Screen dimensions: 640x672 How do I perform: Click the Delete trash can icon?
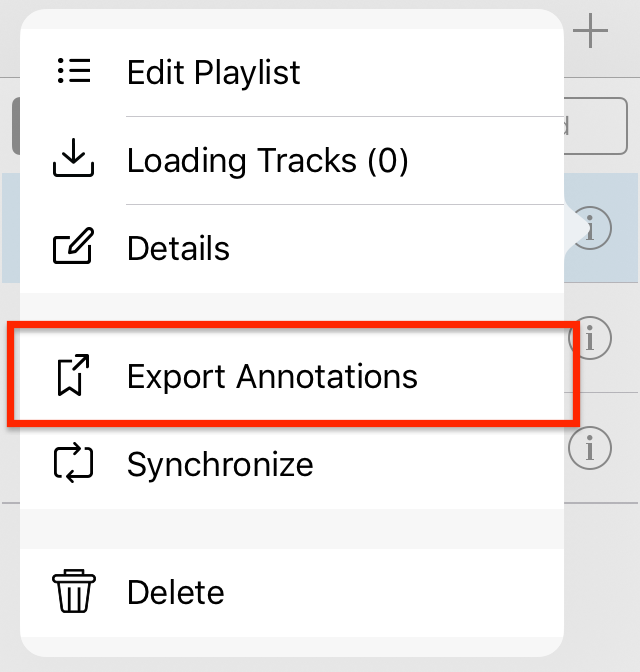point(74,591)
